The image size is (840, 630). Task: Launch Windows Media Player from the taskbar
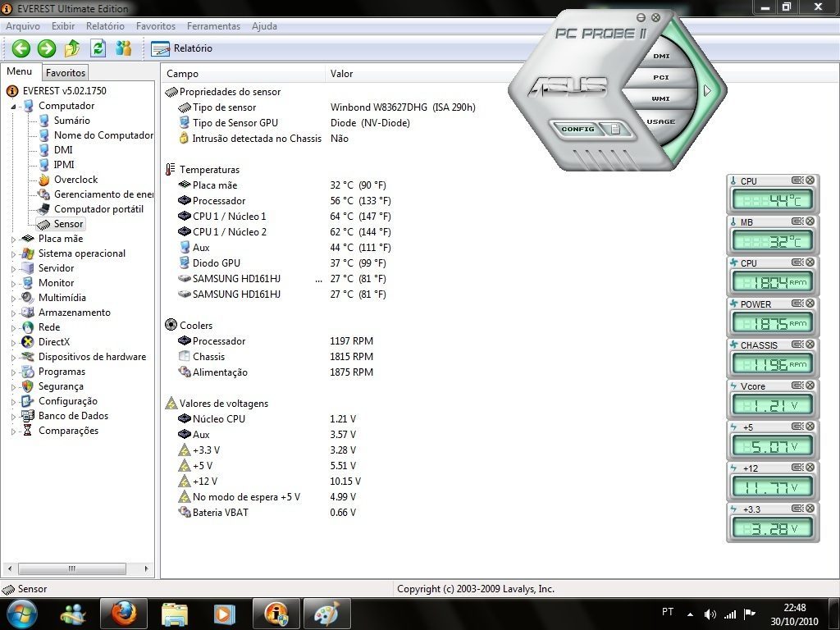pos(225,614)
